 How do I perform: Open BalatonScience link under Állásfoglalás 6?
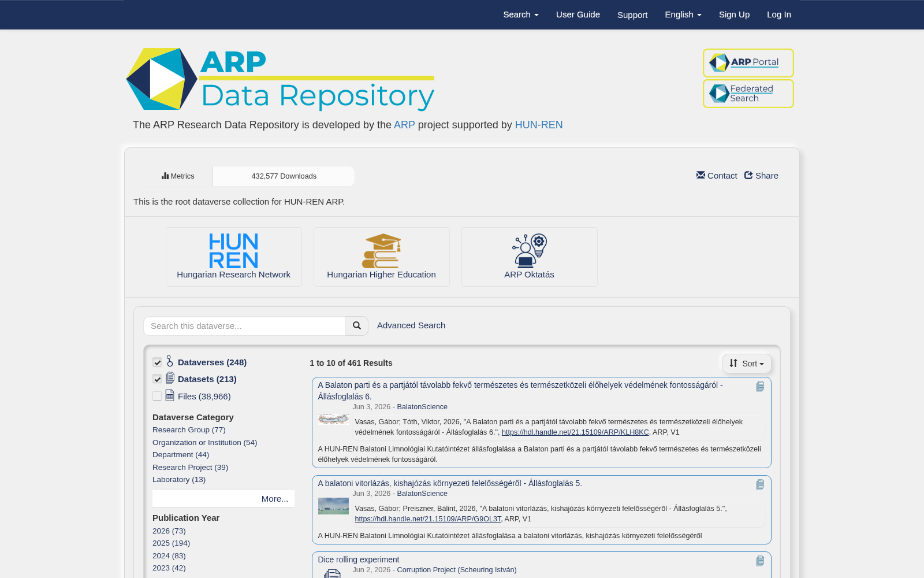tap(422, 407)
